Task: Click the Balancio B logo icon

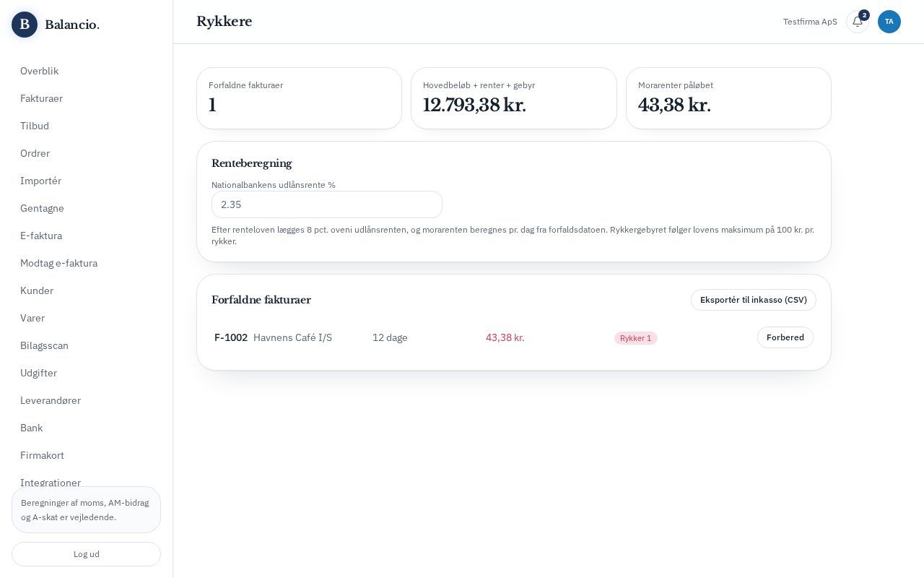Action: (x=25, y=25)
